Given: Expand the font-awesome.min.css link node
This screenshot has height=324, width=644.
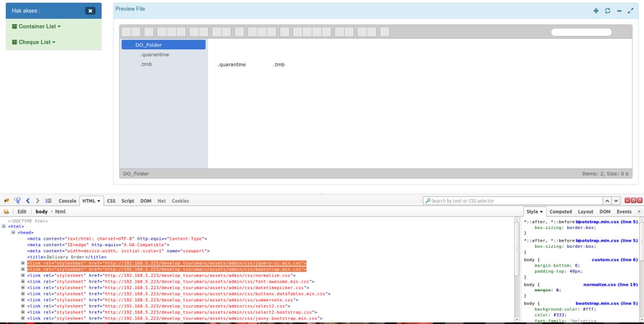Looking at the screenshot, I should point(23,281).
